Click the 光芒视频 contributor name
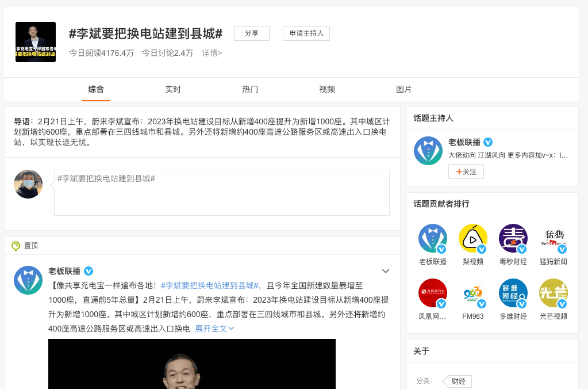This screenshot has width=588, height=389. click(x=554, y=316)
